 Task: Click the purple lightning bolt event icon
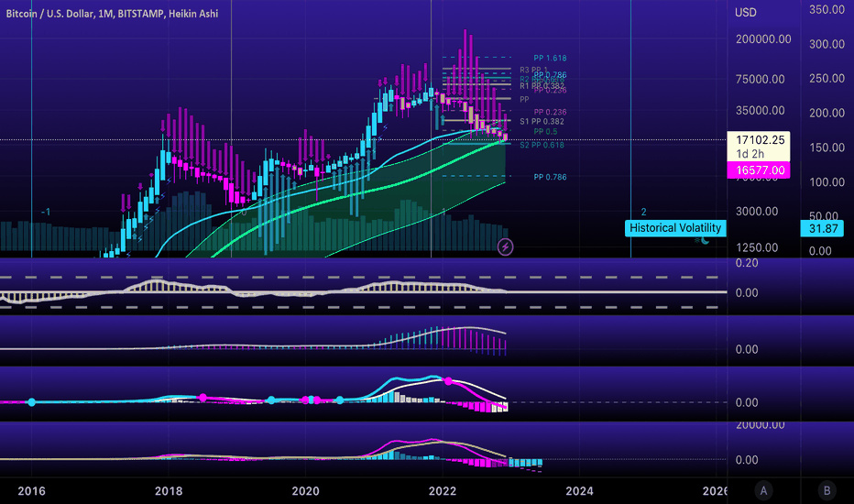[505, 247]
